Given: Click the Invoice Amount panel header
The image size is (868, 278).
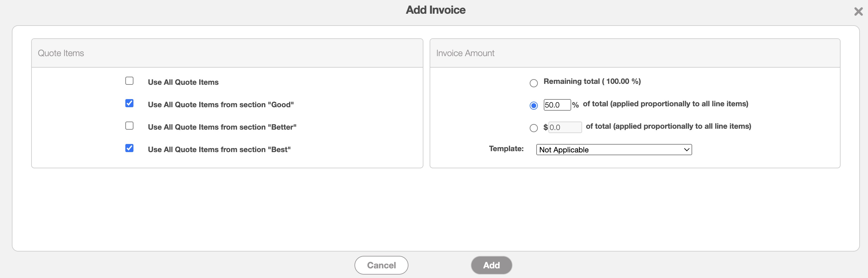Looking at the screenshot, I should pos(634,53).
